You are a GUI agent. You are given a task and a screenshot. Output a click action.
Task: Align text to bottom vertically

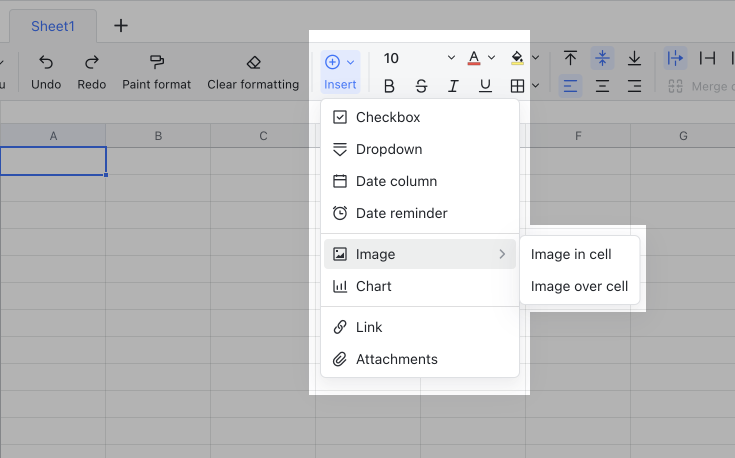pos(634,58)
